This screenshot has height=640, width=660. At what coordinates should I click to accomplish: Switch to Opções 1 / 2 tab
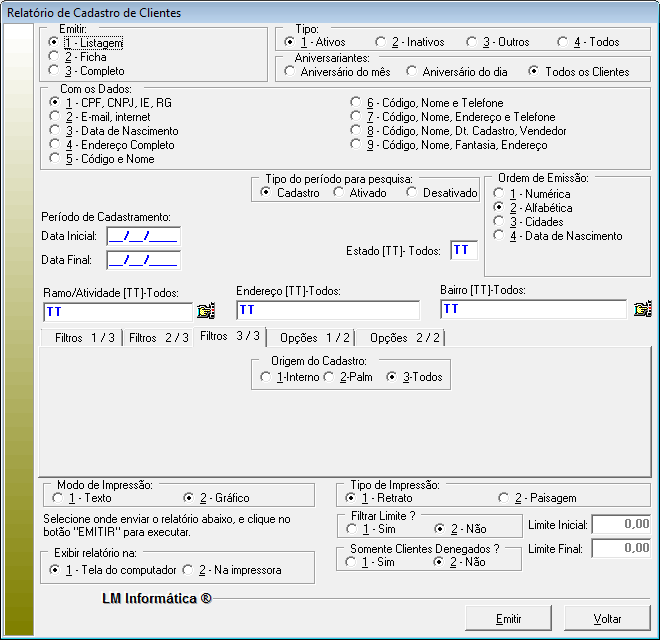(x=314, y=338)
